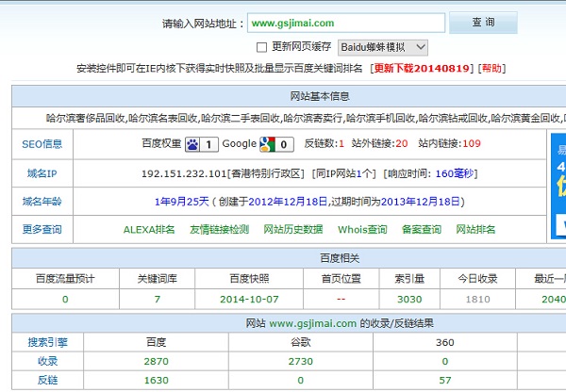This screenshot has width=566, height=392.
Task: Open the Baidu蜘蛛模拟 dropdown
Action: [383, 47]
